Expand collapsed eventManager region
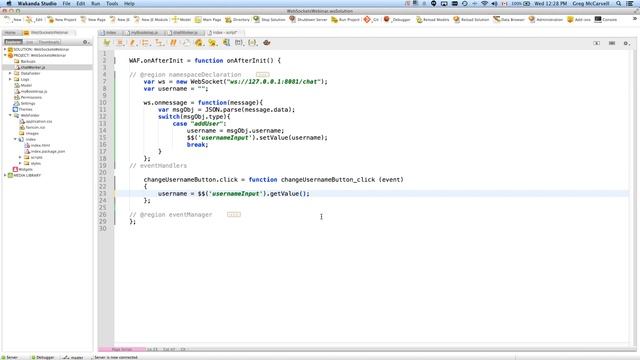The image size is (640, 360). click(x=234, y=214)
